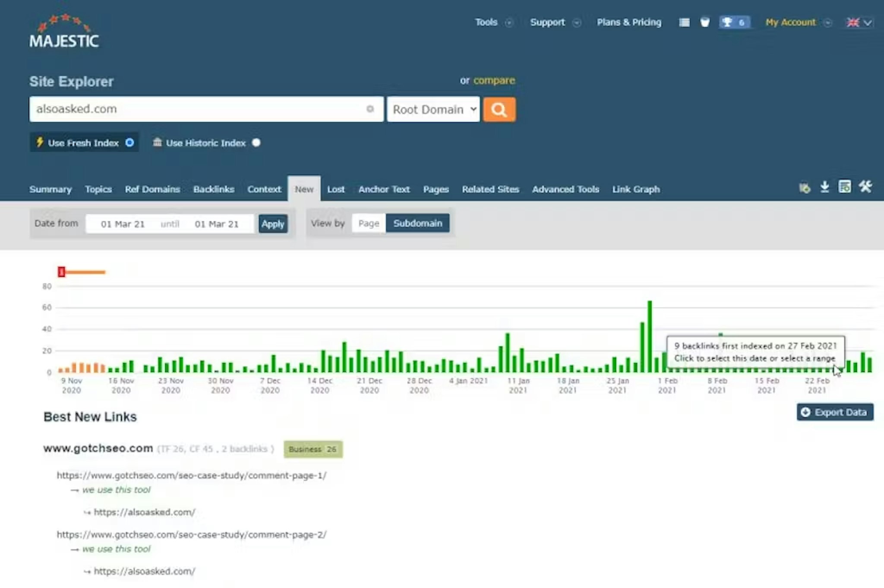Viewport: 884px width, 588px height.
Task: Open the list icon beside Plans & Pricing
Action: pyautogui.click(x=684, y=22)
